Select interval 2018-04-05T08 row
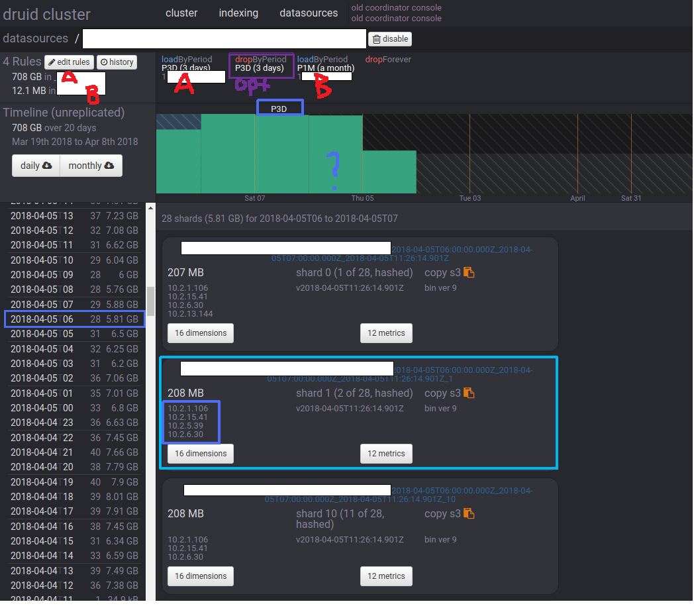The image size is (694, 616). coord(74,289)
